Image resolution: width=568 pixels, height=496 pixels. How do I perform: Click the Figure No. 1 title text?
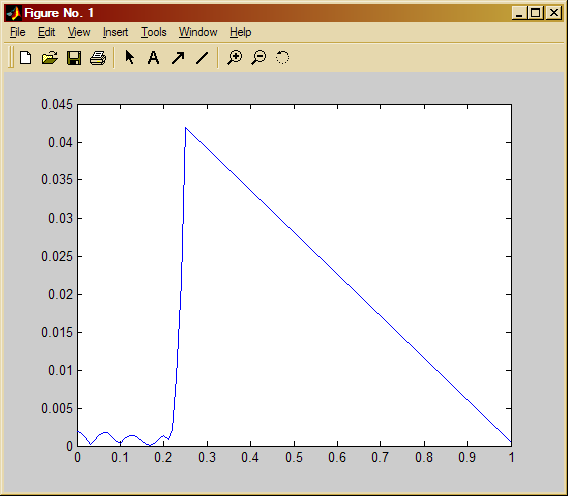tap(59, 13)
